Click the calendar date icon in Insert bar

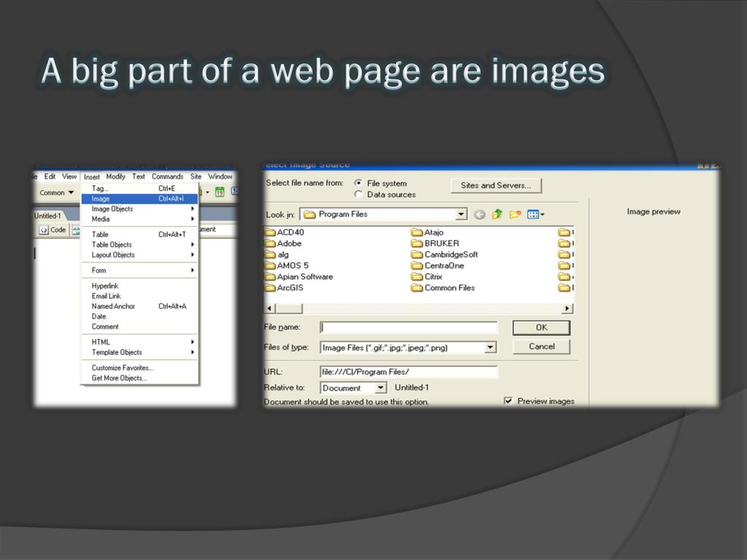coord(220,192)
